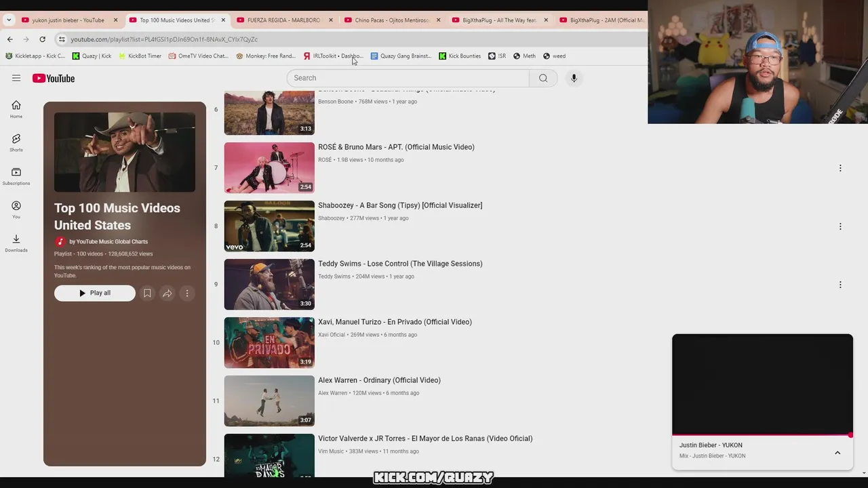
Task: Save playlist with bookmark icon
Action: [x=147, y=293]
